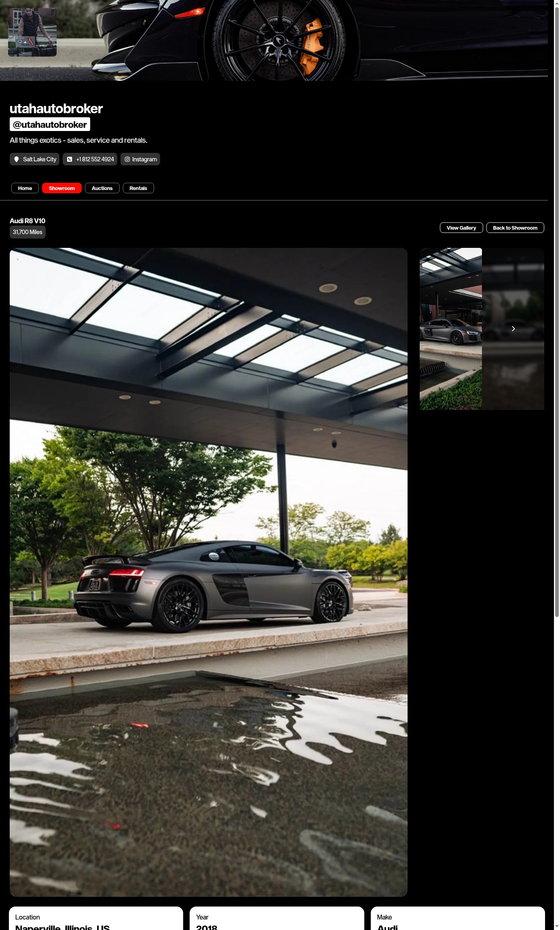560x930 pixels.
Task: Switch to the Auctions tab
Action: click(102, 188)
